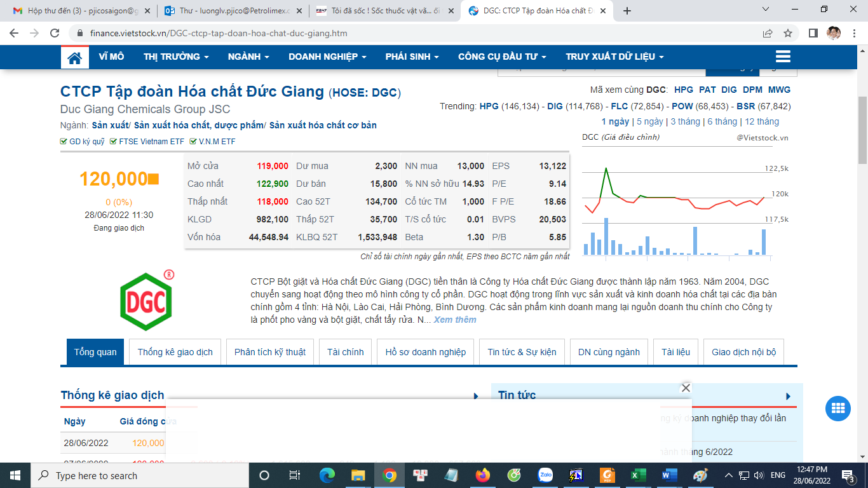Image resolution: width=868 pixels, height=488 pixels.
Task: Launch Firefox from the taskbar
Action: pos(483,475)
